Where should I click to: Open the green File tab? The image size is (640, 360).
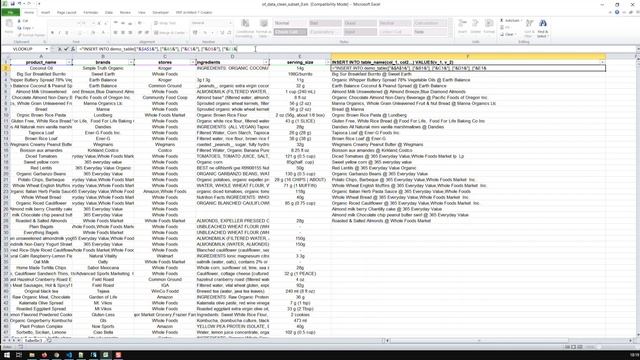tap(10, 13)
